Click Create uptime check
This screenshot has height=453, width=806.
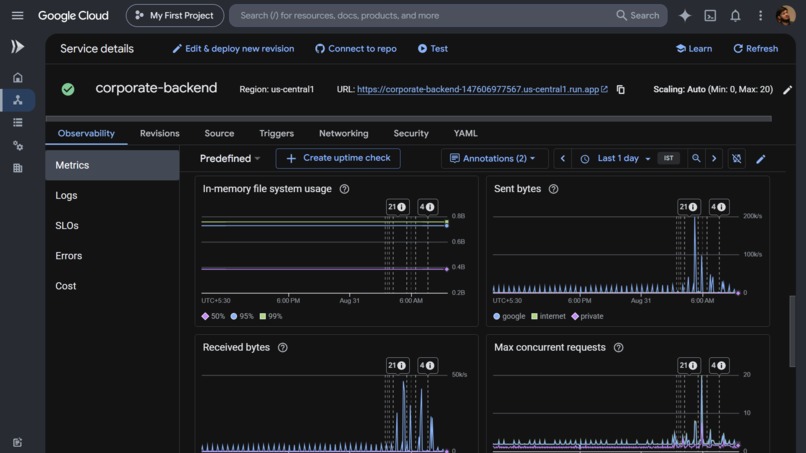coord(338,158)
